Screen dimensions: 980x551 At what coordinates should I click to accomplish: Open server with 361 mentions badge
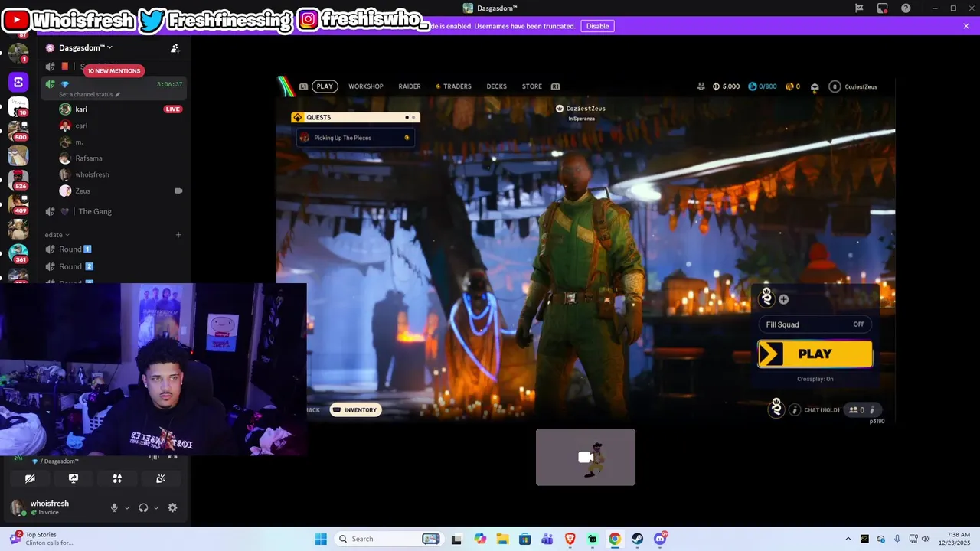coord(18,253)
